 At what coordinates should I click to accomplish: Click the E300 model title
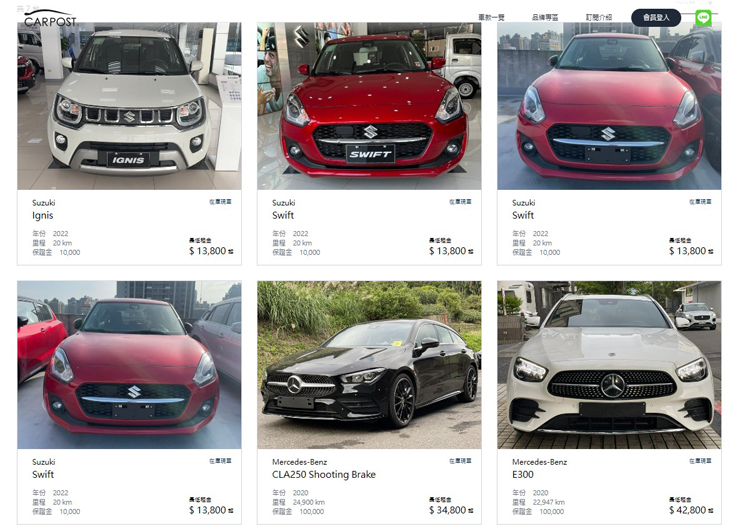click(x=522, y=474)
